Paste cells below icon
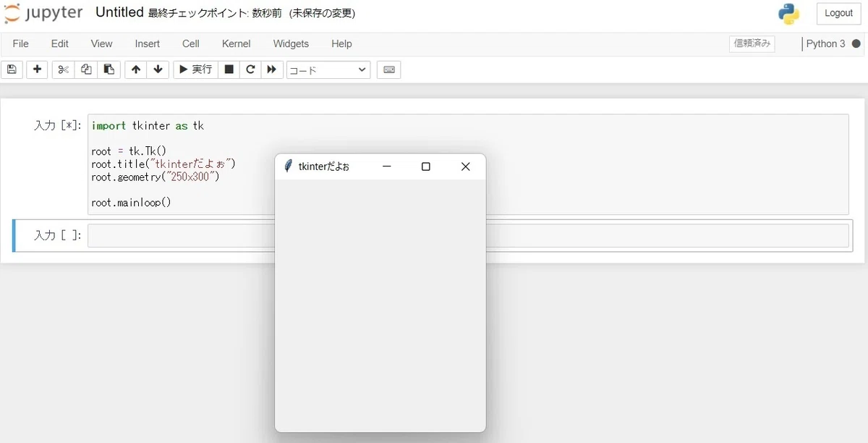The width and height of the screenshot is (868, 443). (x=109, y=69)
